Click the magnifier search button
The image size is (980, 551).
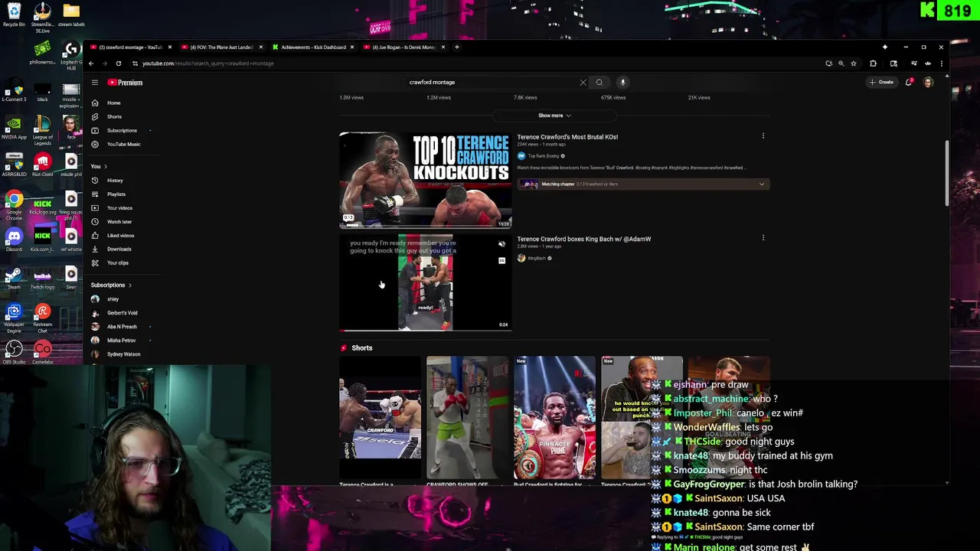599,82
